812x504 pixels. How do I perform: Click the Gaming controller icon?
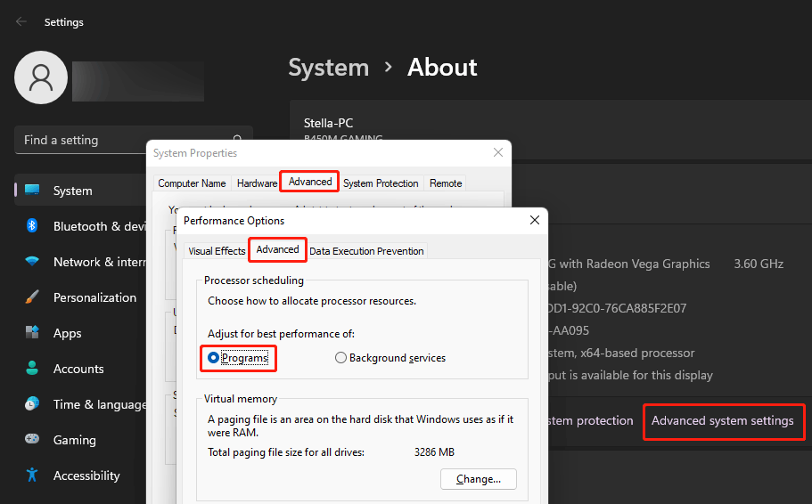[x=32, y=439]
